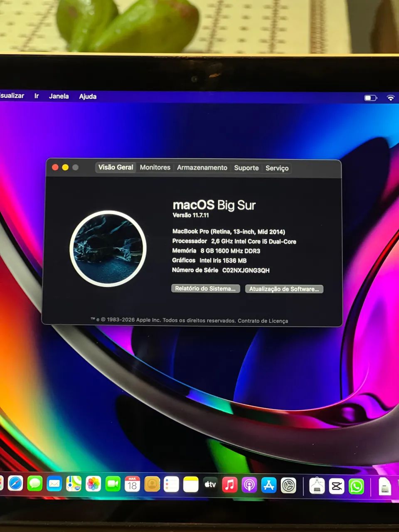Image resolution: width=399 pixels, height=532 pixels.
Task: Launch Apple TV app
Action: pyautogui.click(x=210, y=485)
